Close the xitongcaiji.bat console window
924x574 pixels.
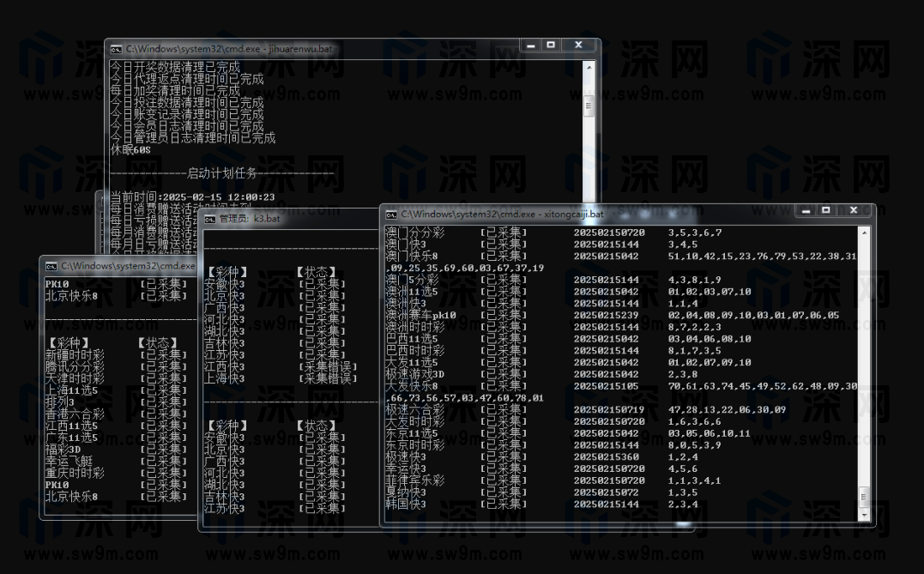click(853, 209)
